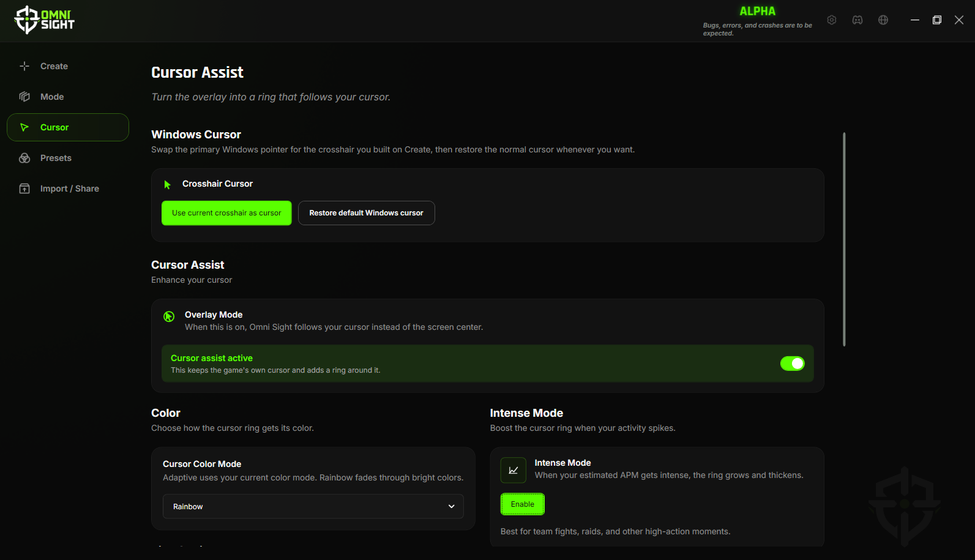The image size is (975, 560).
Task: Click the vertical page scrollbar
Action: pyautogui.click(x=844, y=239)
